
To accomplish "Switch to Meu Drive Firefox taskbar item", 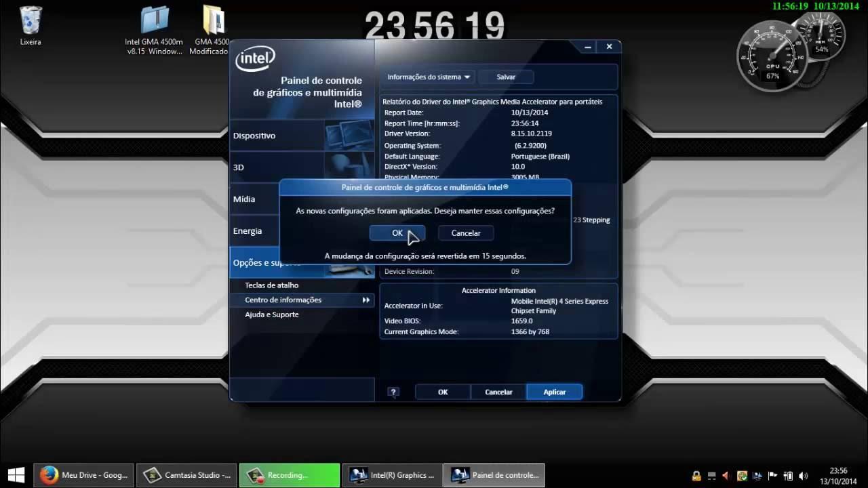I will tap(84, 475).
